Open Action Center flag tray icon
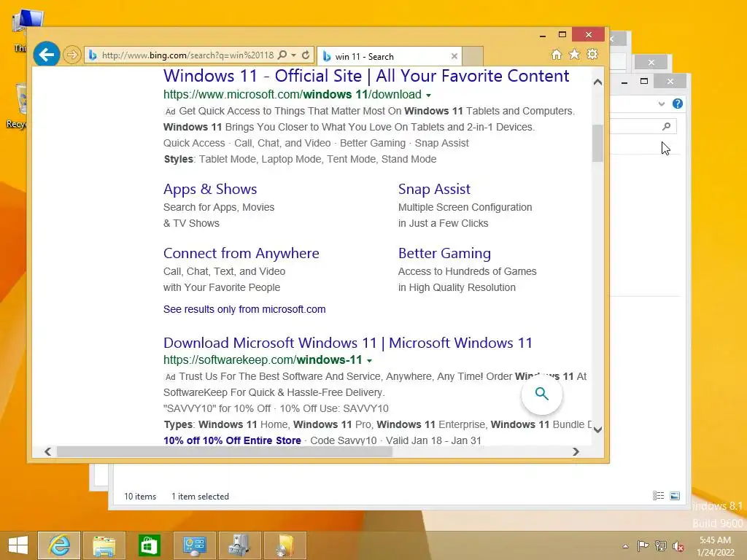Viewport: 747px width, 560px height. [643, 545]
